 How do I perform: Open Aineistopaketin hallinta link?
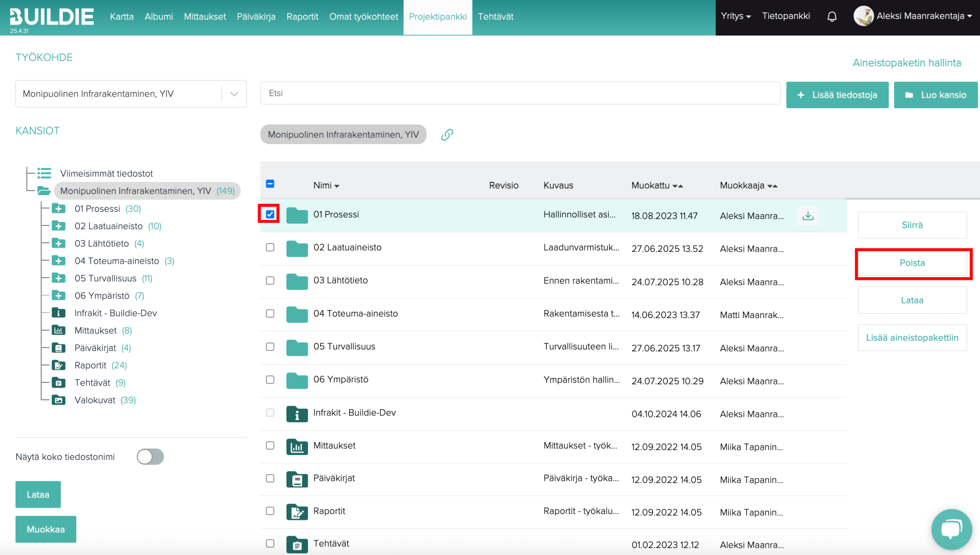pyautogui.click(x=907, y=63)
